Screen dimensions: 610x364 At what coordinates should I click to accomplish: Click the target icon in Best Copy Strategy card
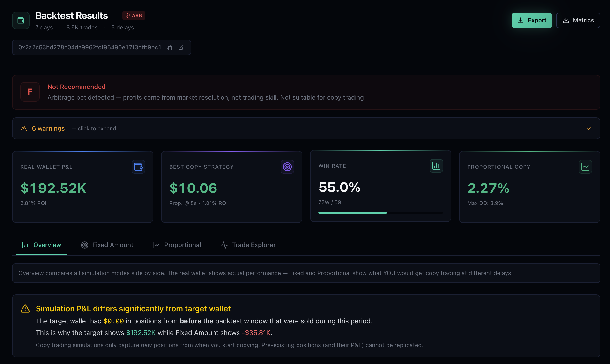[x=287, y=167]
